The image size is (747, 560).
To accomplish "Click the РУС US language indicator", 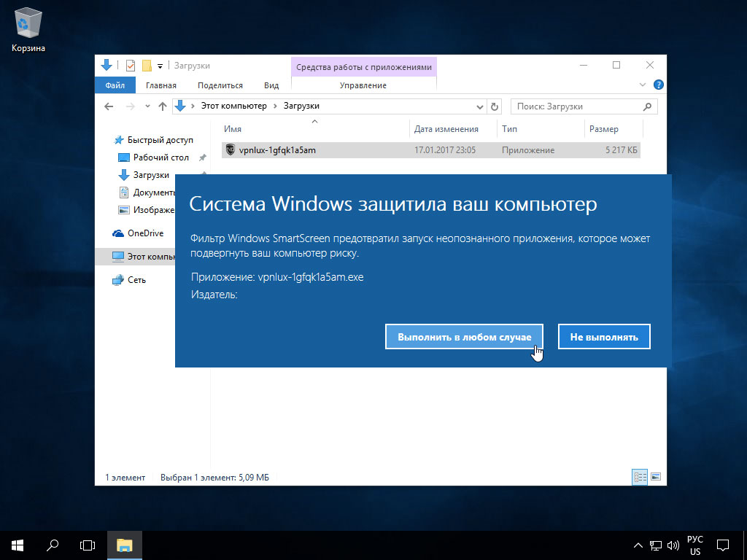I will pos(695,545).
